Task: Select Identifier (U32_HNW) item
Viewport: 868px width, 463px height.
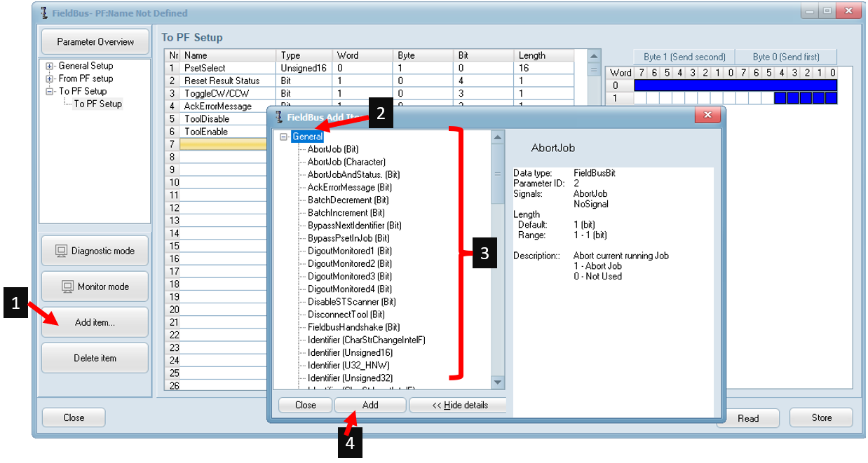Action: pos(348,365)
